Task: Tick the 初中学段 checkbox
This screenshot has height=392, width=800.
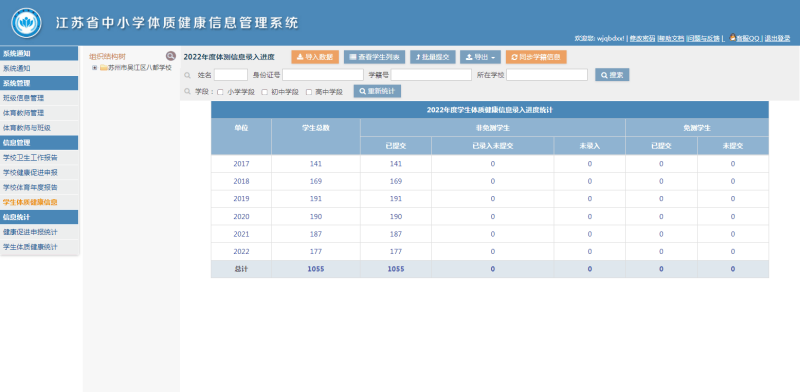Action: [264, 92]
